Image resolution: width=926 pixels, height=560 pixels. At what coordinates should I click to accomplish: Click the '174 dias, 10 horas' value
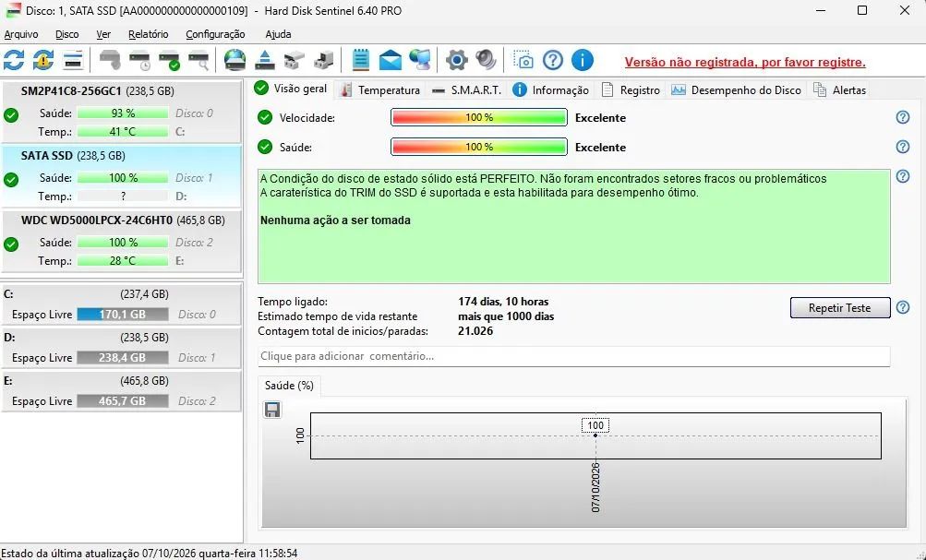[503, 302]
